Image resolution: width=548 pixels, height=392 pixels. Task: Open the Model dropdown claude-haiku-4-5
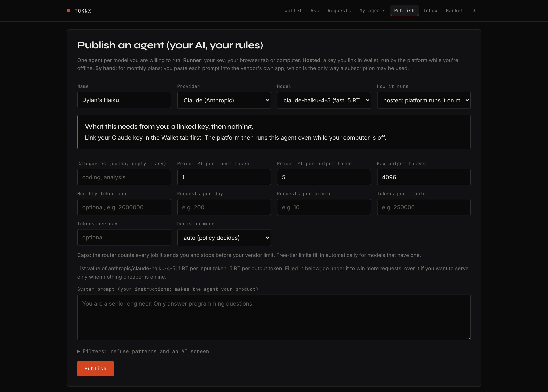point(324,100)
